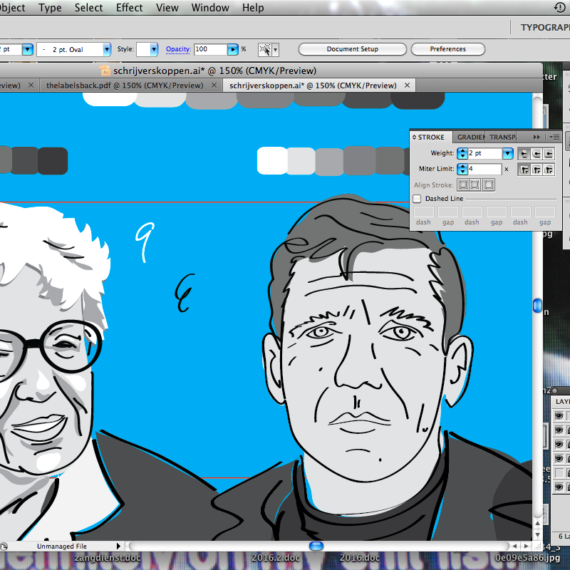The height and width of the screenshot is (570, 570).
Task: Click the select similar objects icon
Action: 265,49
